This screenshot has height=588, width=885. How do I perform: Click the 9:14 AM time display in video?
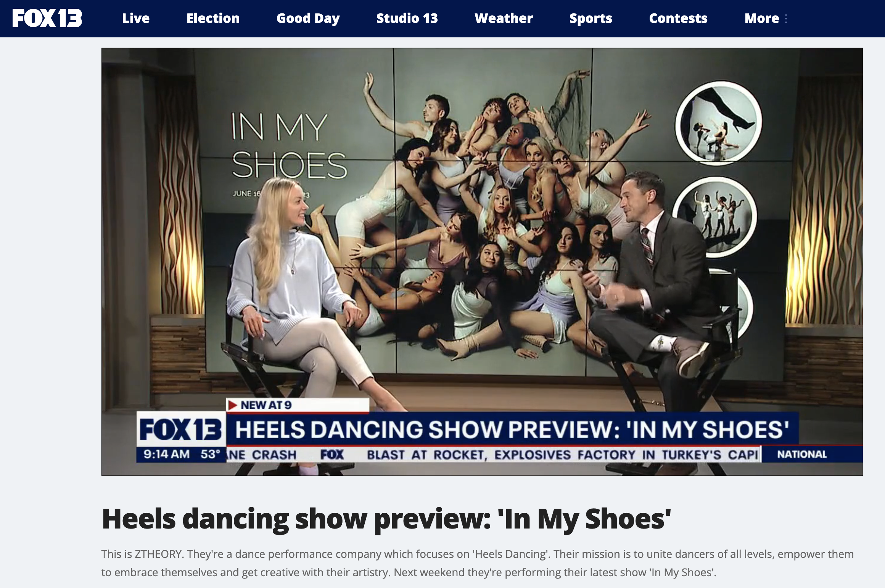(x=166, y=454)
